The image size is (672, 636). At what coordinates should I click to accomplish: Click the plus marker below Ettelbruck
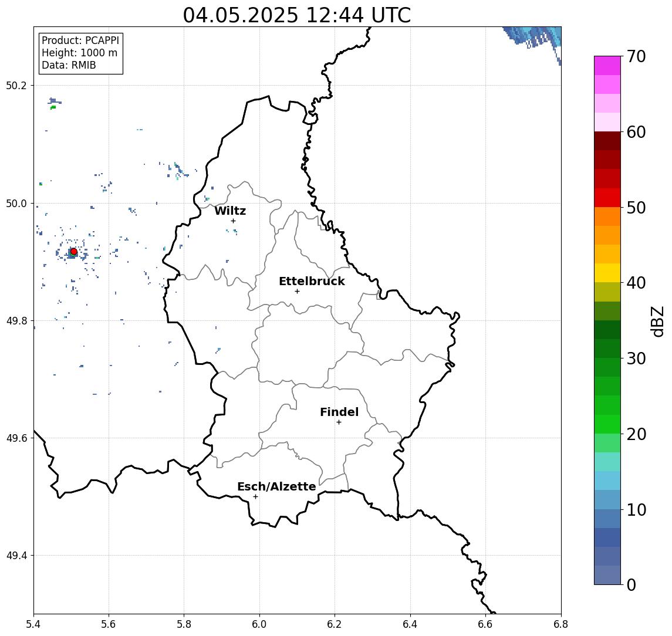pos(297,292)
